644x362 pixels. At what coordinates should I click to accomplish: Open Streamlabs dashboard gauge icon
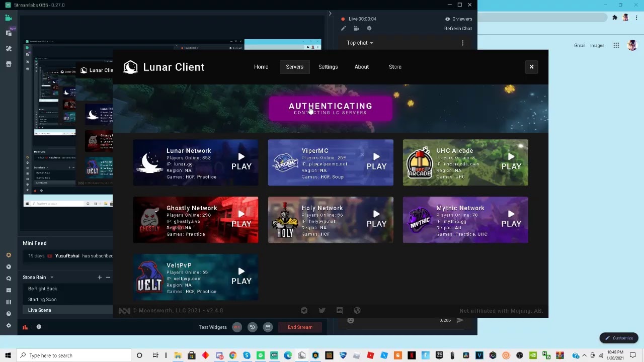pyautogui.click(x=9, y=267)
